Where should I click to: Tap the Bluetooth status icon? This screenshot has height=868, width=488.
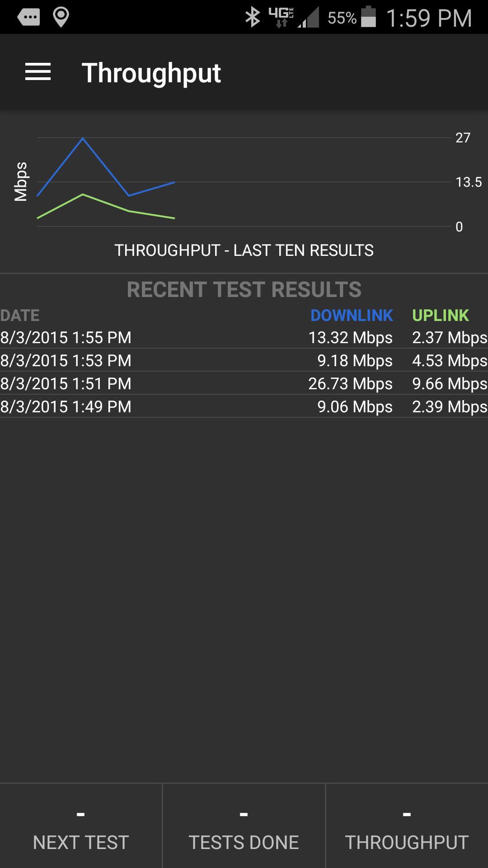[252, 18]
